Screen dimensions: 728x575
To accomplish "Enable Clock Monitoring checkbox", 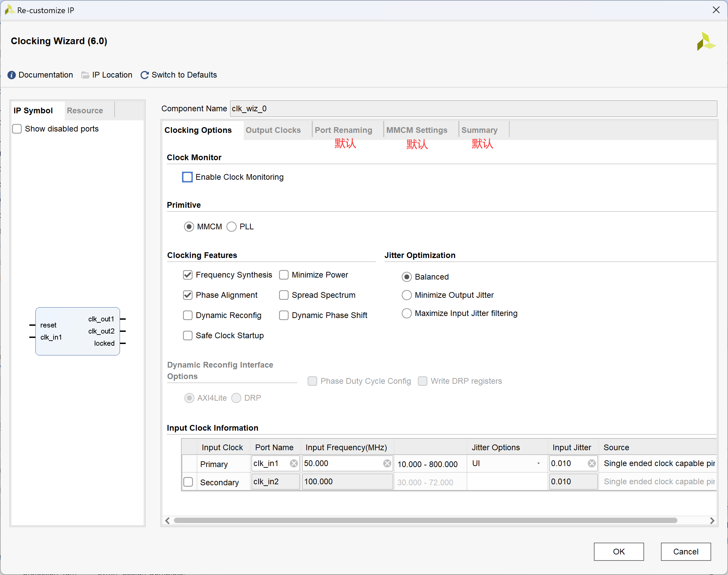I will [187, 177].
